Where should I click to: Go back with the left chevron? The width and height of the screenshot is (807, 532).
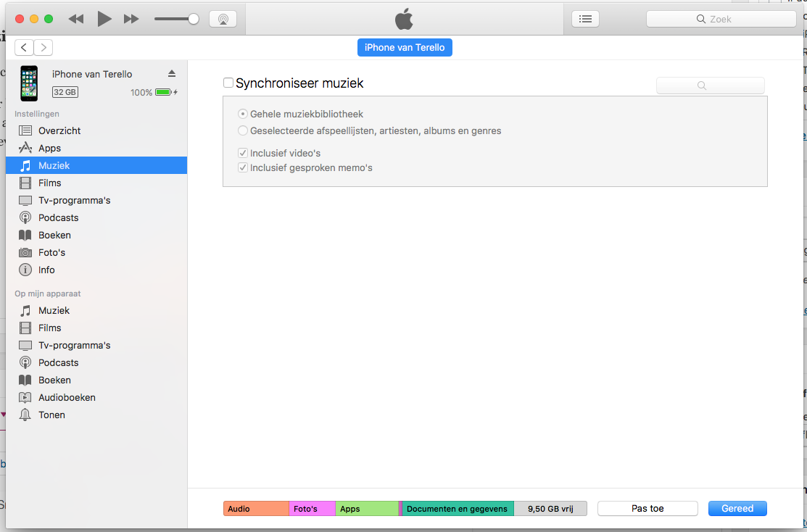point(24,48)
